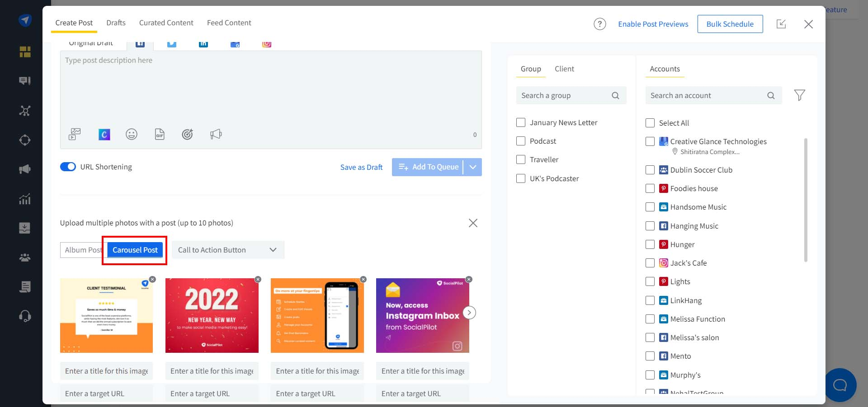Screen dimensions: 868x407
Task: Click the minimize composer icon
Action: (781, 24)
